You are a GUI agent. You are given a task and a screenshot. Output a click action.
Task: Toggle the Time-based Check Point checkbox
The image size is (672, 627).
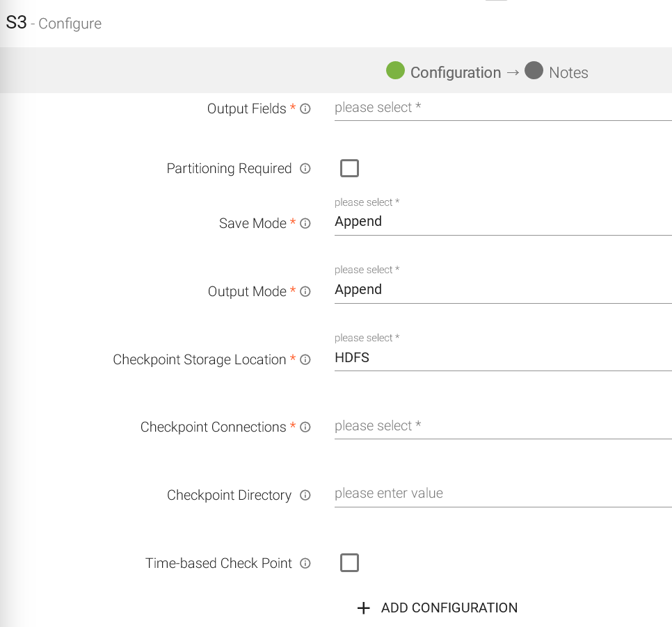[349, 562]
